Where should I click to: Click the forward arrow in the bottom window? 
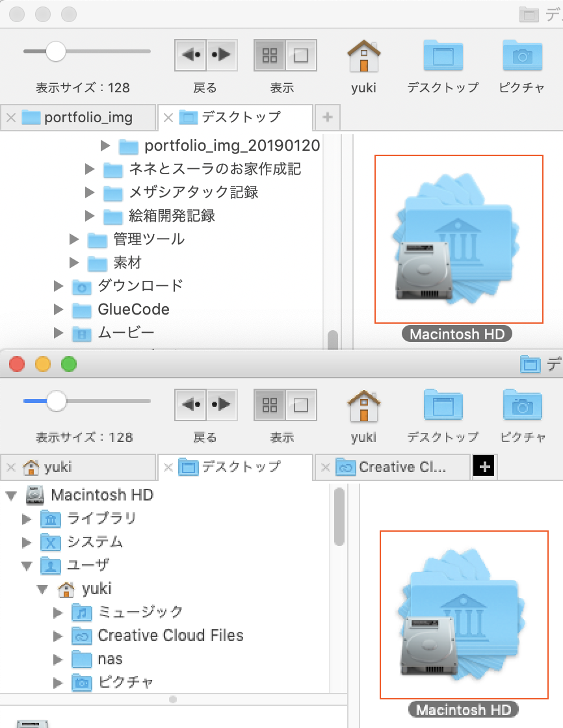(x=222, y=405)
